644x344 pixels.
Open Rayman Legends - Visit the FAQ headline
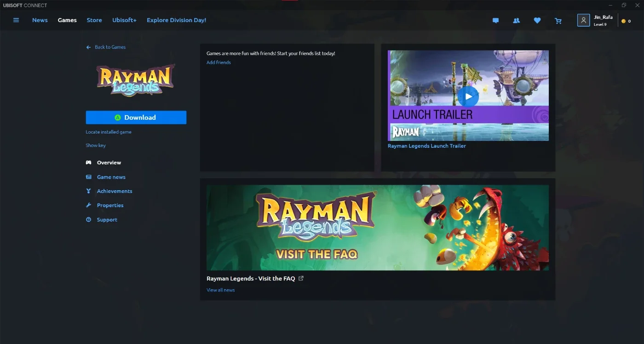pyautogui.click(x=251, y=279)
